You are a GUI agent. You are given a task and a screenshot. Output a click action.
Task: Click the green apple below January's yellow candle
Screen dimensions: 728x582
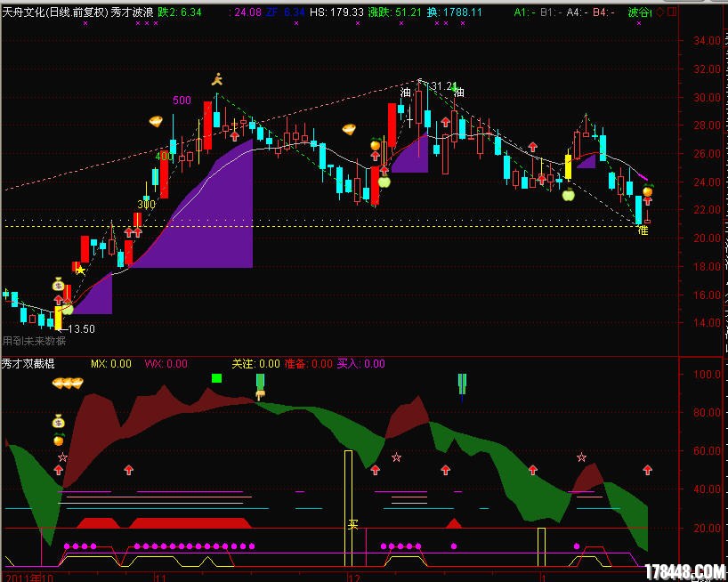pyautogui.click(x=569, y=195)
